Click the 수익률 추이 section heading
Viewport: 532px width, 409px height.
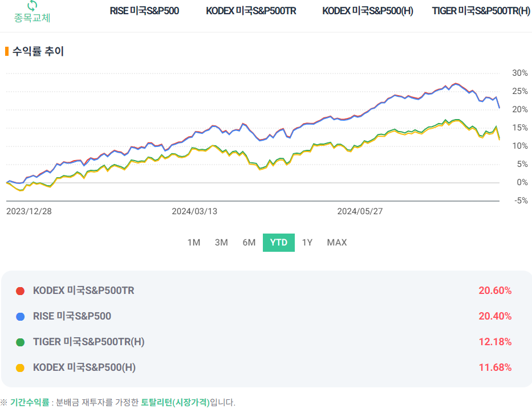coord(38,51)
